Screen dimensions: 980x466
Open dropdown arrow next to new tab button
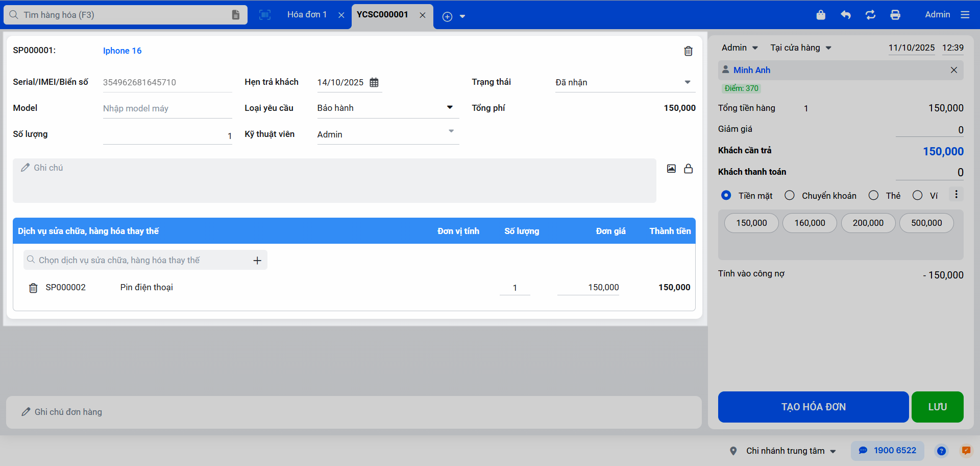(462, 16)
